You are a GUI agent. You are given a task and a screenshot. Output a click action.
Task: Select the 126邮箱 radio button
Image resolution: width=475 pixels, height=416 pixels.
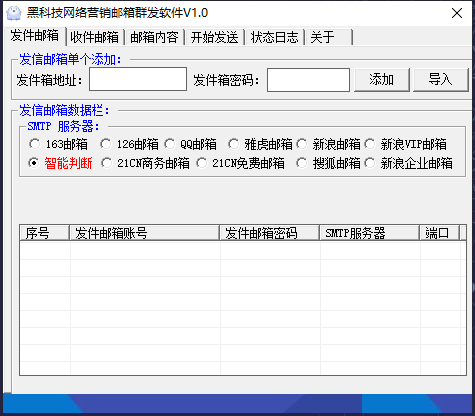pyautogui.click(x=129, y=144)
